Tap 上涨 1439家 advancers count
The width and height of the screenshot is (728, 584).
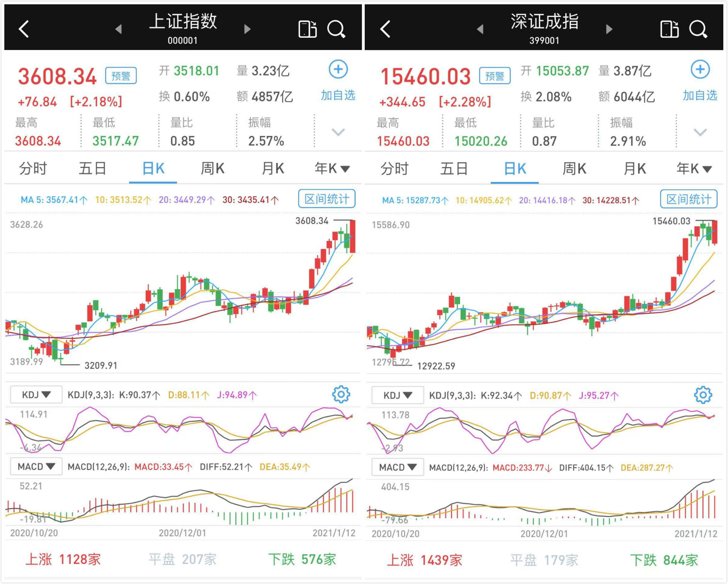424,560
